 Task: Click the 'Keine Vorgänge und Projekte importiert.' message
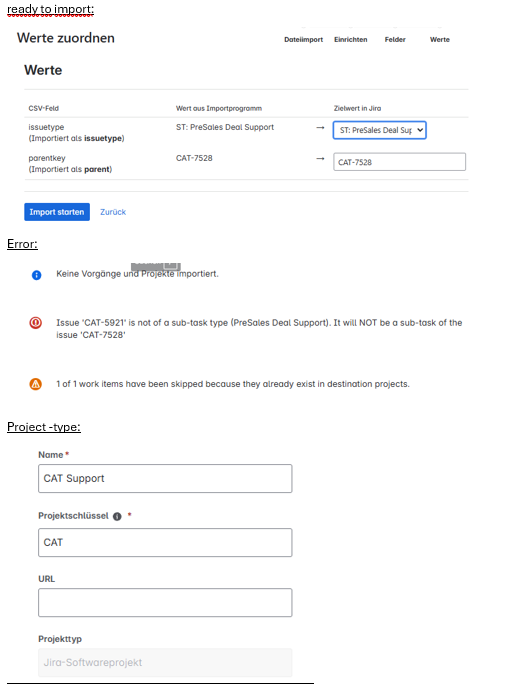click(x=137, y=274)
